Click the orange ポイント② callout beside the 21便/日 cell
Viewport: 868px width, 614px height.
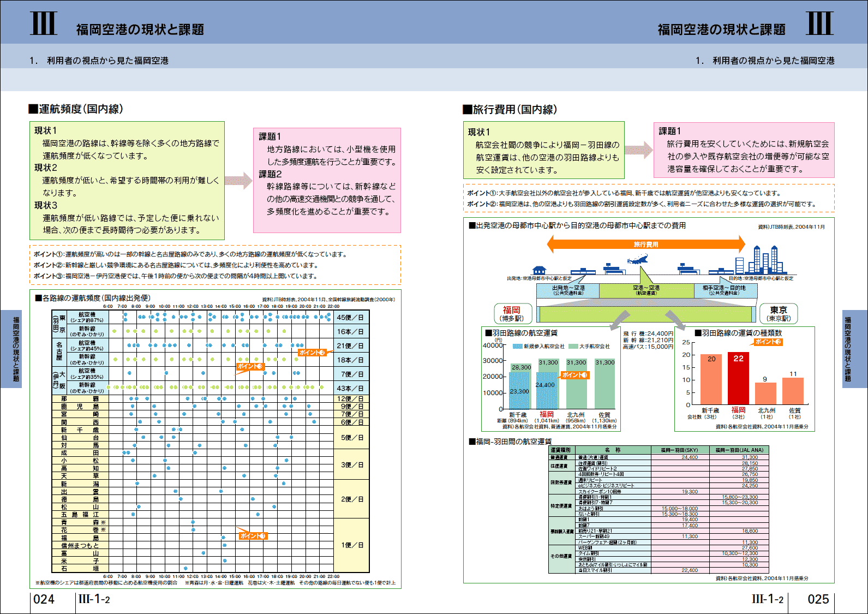[x=313, y=353]
